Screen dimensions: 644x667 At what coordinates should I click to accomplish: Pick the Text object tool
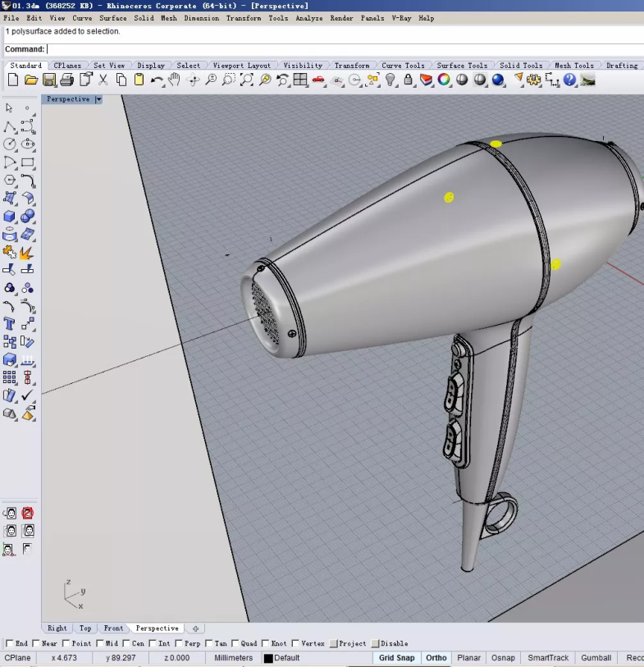click(10, 324)
